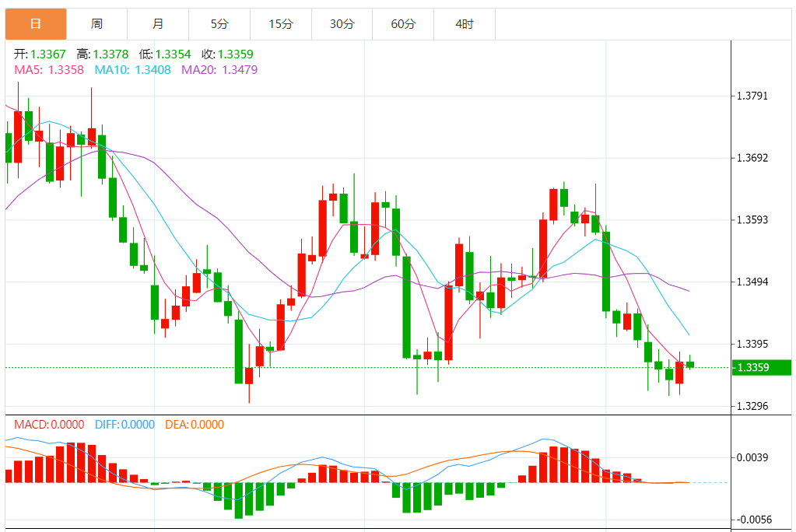Viewport: 796px width, 532px height.
Task: Click the 1.3593 price axis label
Action: [x=752, y=220]
